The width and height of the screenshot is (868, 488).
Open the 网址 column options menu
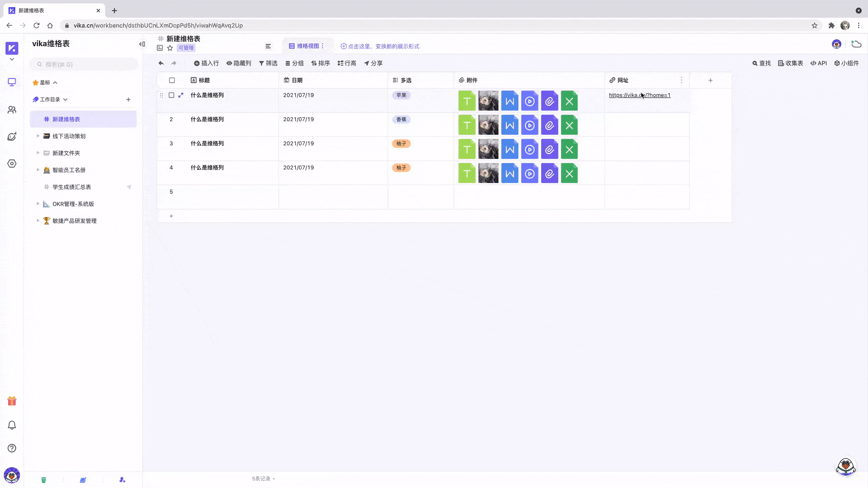[x=682, y=80]
